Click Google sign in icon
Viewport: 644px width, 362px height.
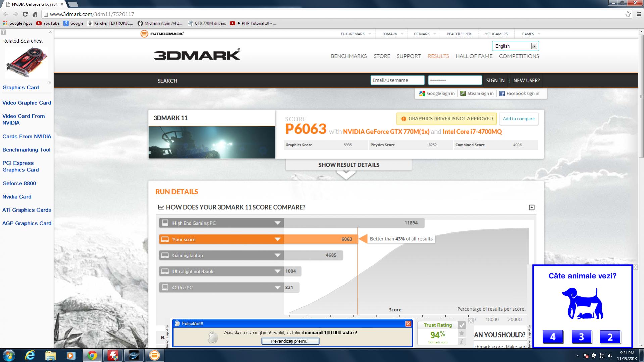[422, 94]
